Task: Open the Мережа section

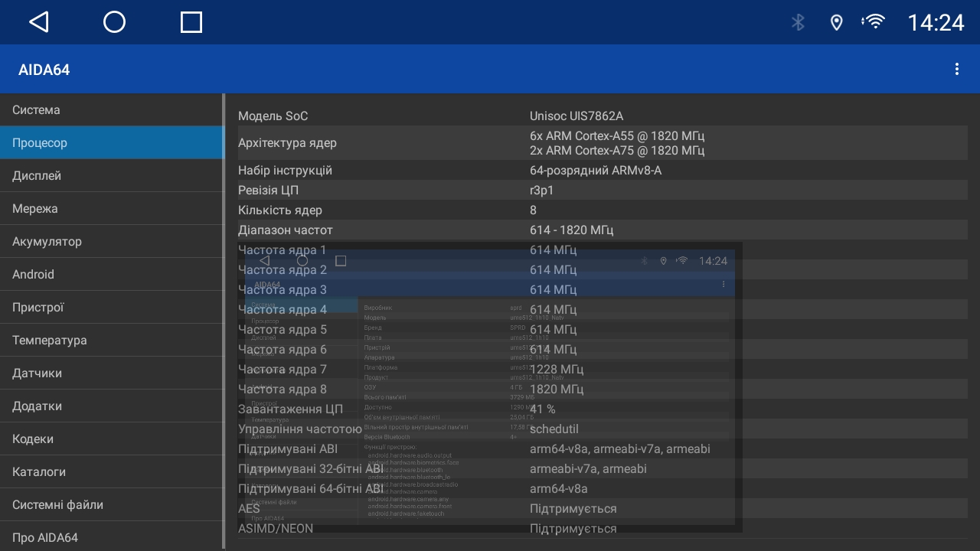Action: click(x=111, y=209)
